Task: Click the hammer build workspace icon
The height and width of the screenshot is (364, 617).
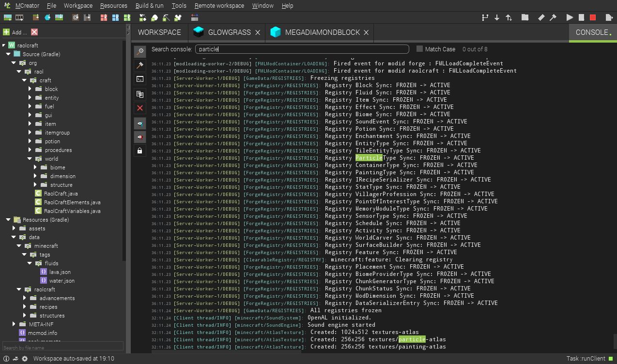Action: 553,17
